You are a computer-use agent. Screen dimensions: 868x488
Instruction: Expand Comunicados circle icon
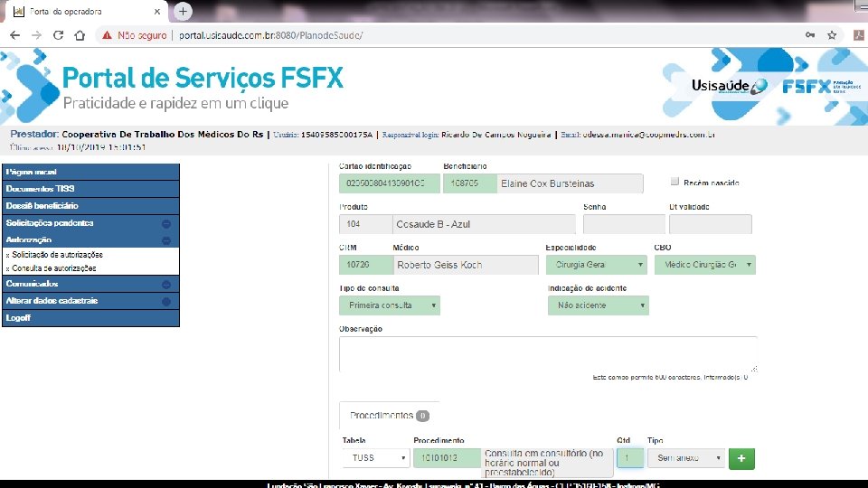point(166,285)
